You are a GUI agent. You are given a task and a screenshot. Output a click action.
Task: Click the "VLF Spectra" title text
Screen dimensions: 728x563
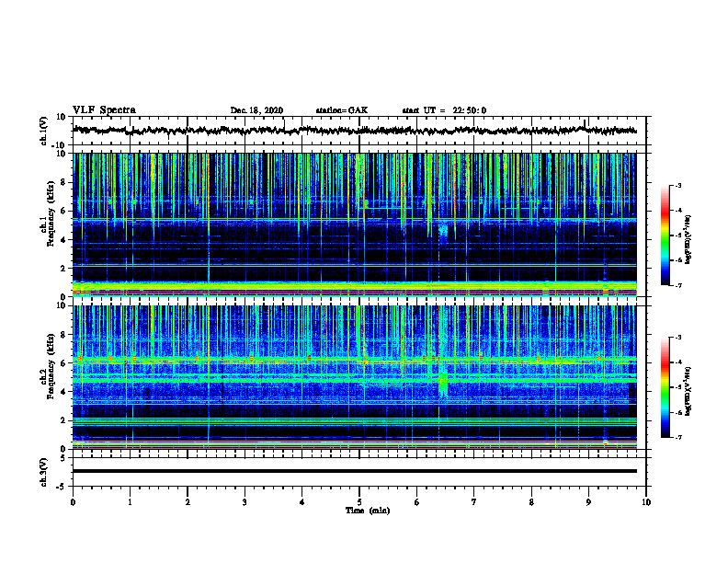tap(104, 110)
